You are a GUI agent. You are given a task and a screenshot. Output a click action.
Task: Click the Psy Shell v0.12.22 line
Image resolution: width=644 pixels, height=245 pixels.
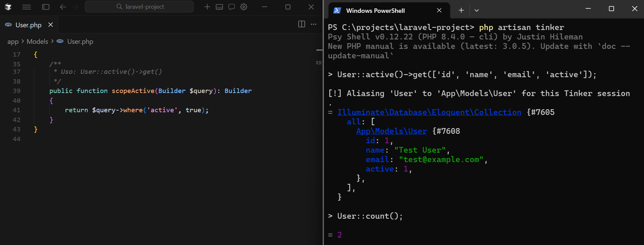click(455, 37)
